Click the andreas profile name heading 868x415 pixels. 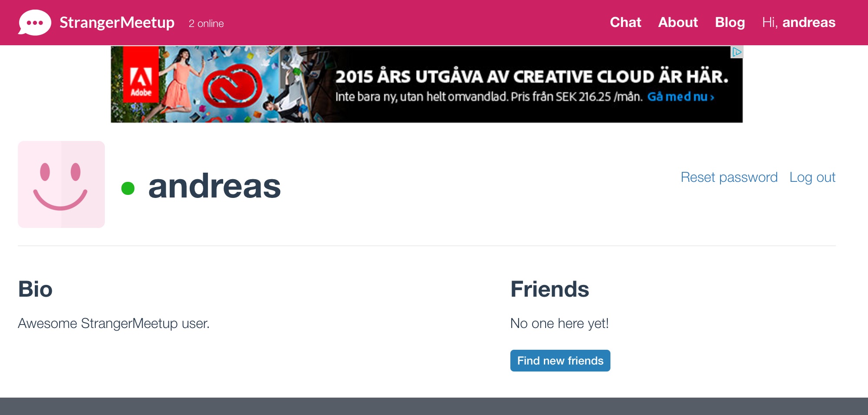pos(214,186)
